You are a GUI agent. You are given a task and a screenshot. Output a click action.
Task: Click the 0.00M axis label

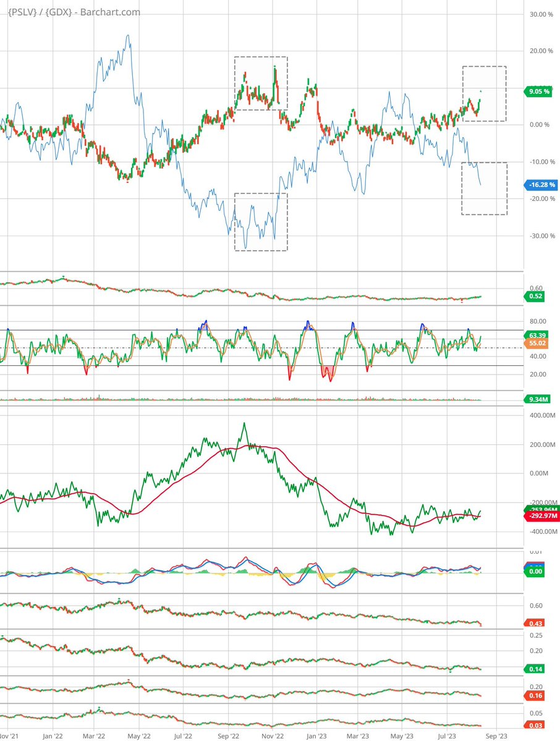(539, 473)
